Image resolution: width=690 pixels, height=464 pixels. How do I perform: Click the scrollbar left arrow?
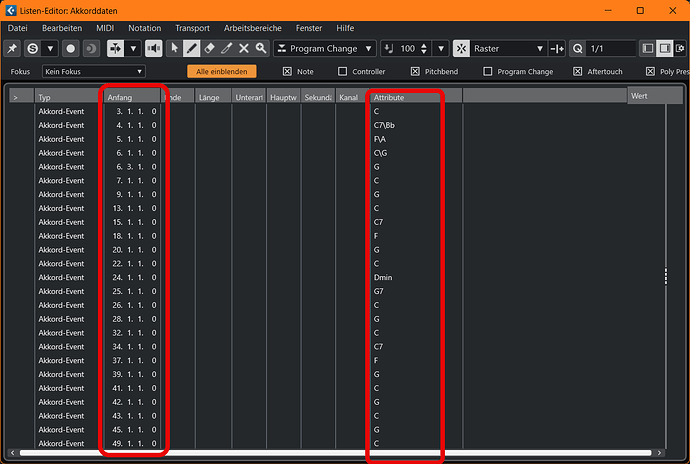[12, 453]
